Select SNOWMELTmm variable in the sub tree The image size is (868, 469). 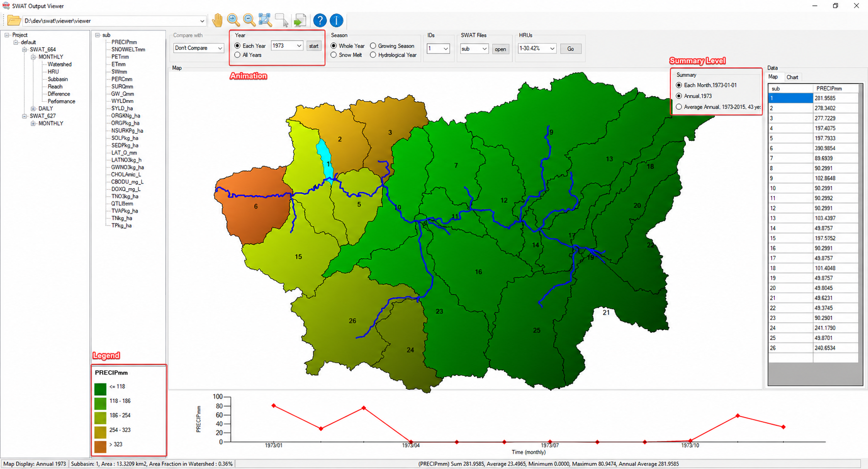[128, 50]
